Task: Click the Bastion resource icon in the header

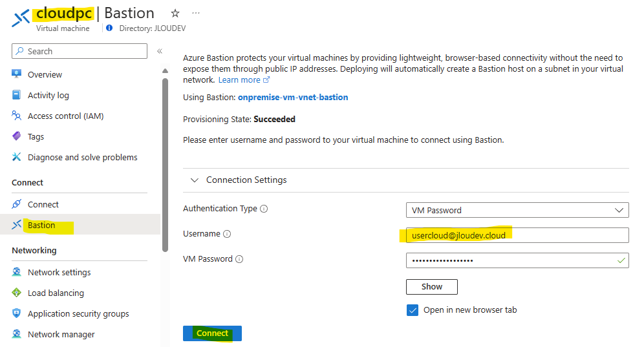Action: [21, 19]
